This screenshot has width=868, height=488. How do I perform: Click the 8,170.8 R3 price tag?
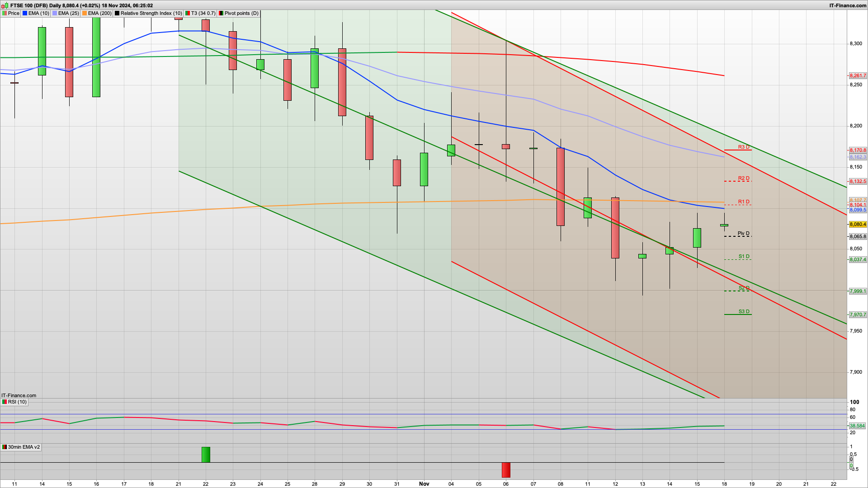tap(858, 150)
